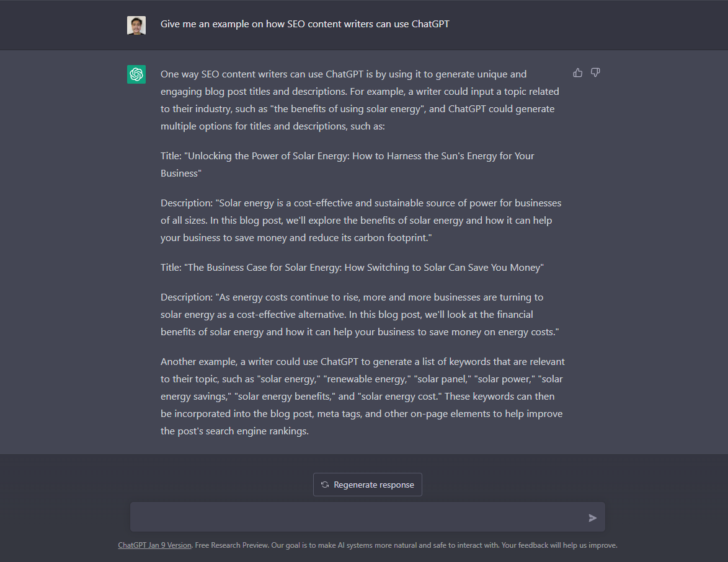Click the keywords paragraph starting 'Another example'
The image size is (728, 562).
click(363, 397)
